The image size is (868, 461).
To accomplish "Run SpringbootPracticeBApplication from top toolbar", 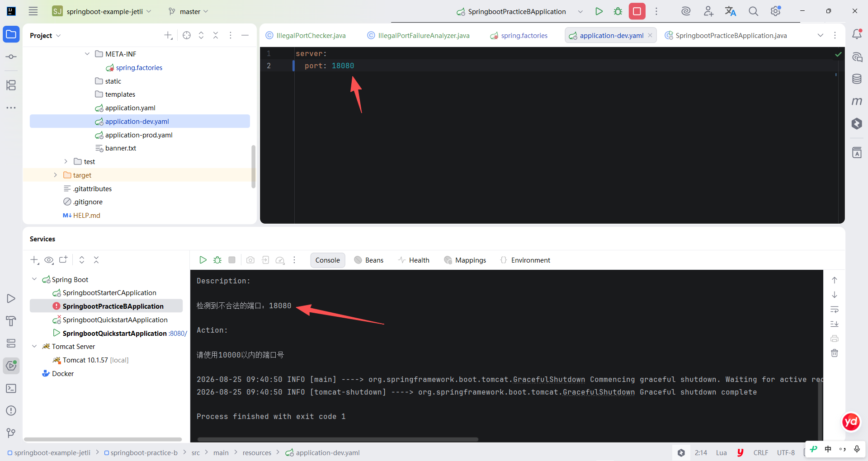I will pos(599,11).
